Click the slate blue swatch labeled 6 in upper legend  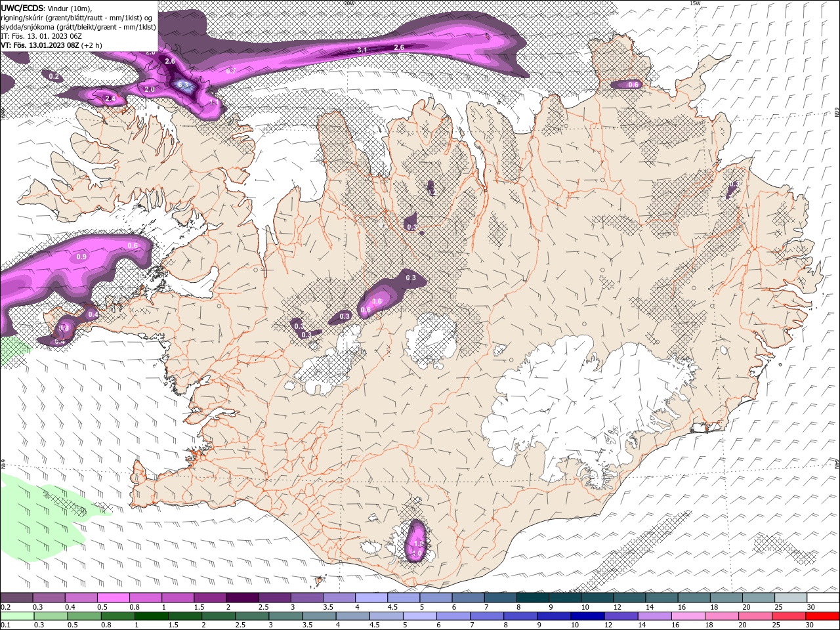(469, 598)
